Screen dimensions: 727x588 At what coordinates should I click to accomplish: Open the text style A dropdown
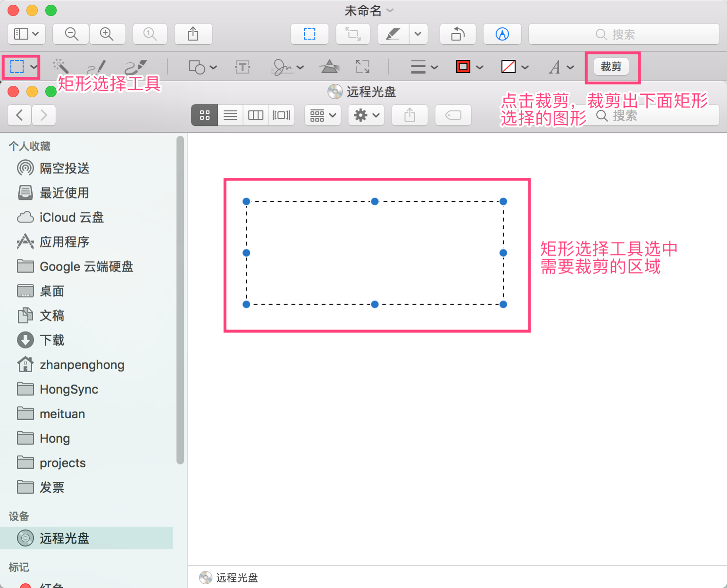coord(561,67)
